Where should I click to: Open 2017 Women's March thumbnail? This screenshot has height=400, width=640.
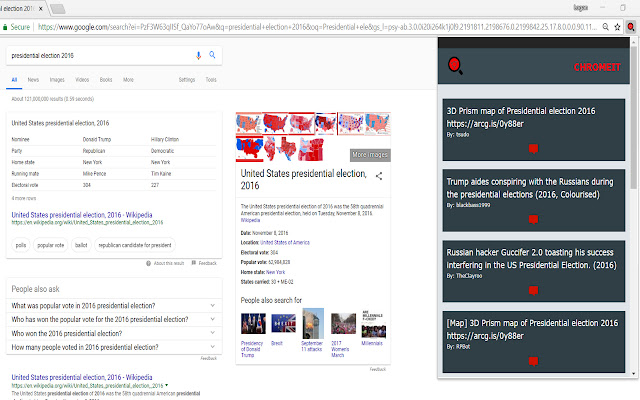(343, 324)
